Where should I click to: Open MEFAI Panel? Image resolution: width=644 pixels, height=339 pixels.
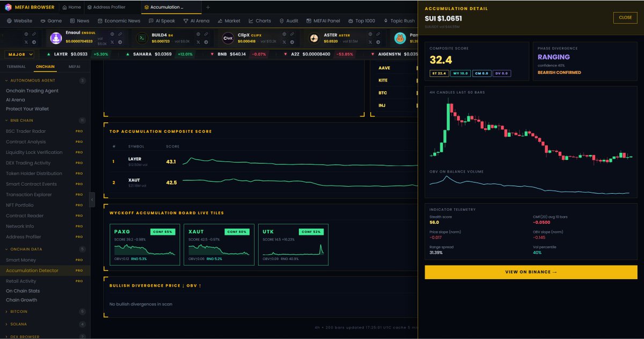point(323,21)
